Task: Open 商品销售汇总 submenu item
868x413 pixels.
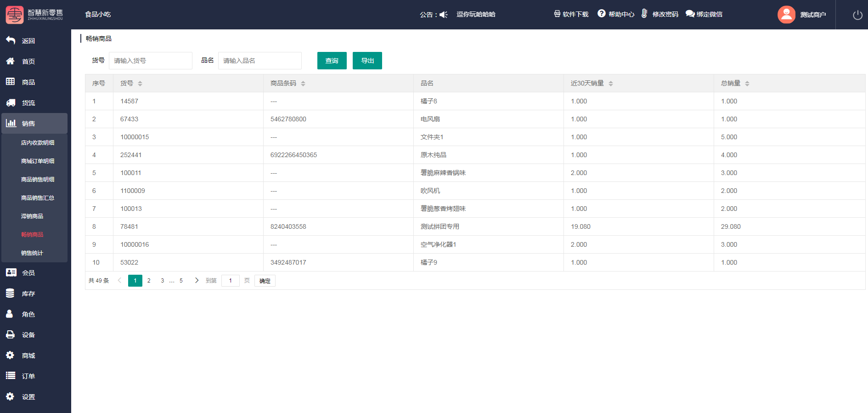Action: click(38, 198)
